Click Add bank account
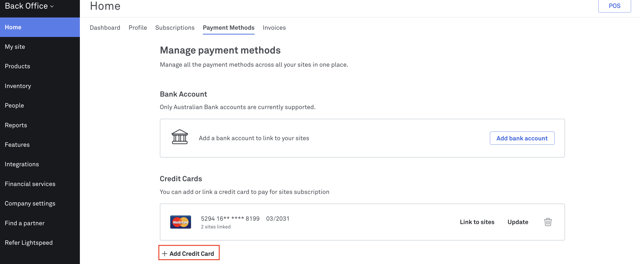 (x=522, y=138)
